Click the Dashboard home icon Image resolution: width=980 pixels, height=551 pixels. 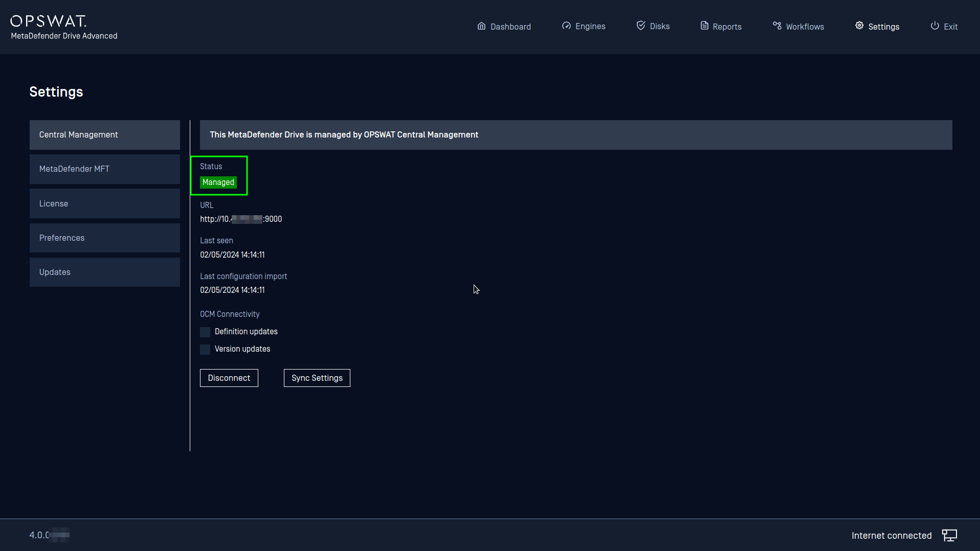pos(481,26)
